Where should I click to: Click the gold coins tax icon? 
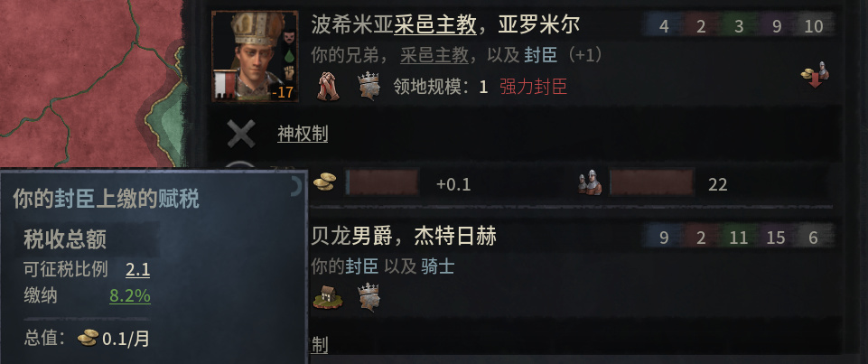(x=324, y=182)
